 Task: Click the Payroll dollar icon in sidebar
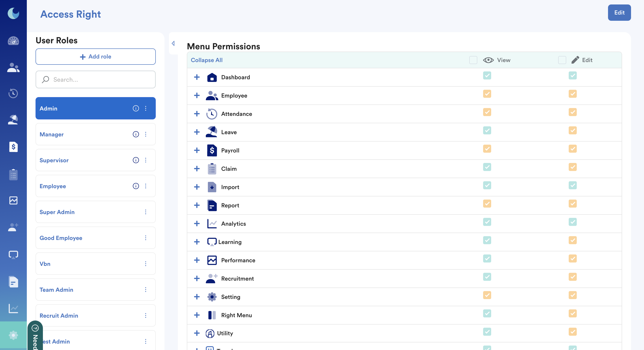pyautogui.click(x=13, y=147)
